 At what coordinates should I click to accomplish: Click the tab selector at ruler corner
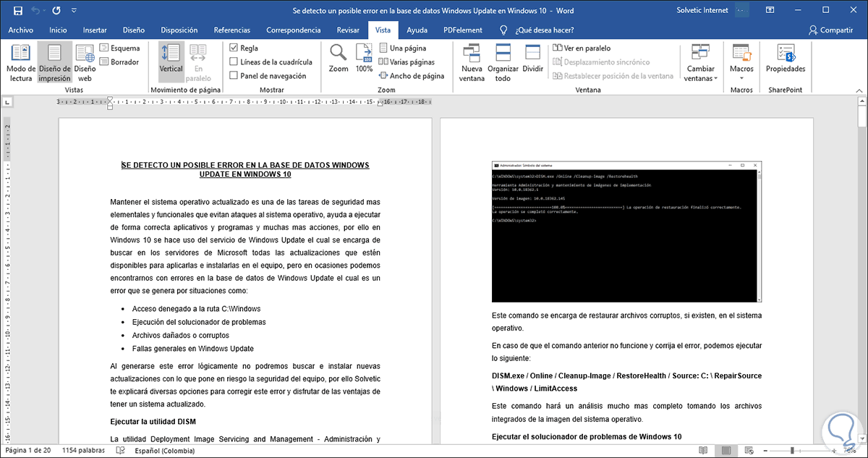(x=6, y=102)
